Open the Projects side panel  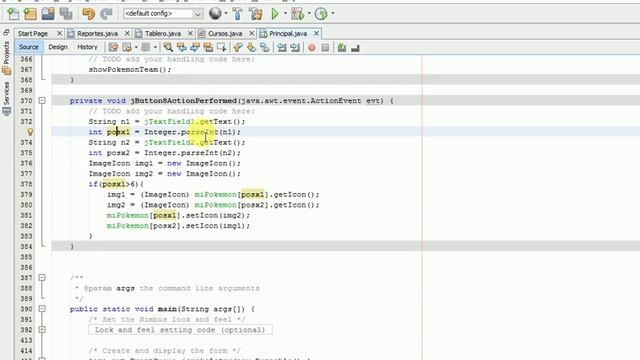click(x=7, y=58)
